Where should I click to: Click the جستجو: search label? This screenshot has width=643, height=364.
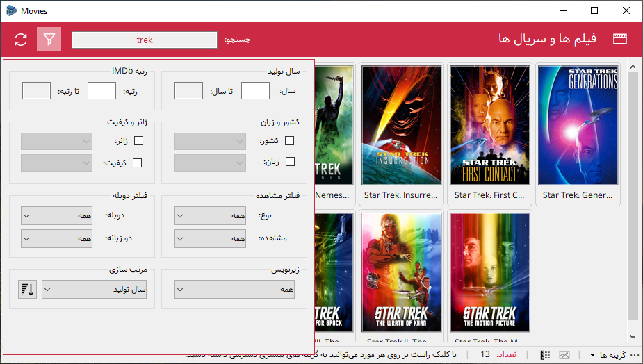click(x=238, y=40)
